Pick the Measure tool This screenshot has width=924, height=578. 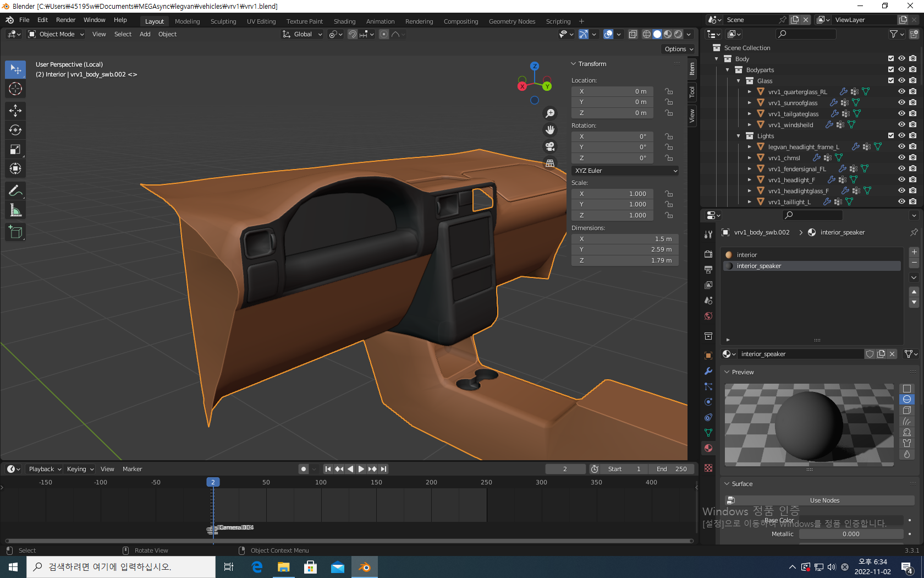coord(15,210)
